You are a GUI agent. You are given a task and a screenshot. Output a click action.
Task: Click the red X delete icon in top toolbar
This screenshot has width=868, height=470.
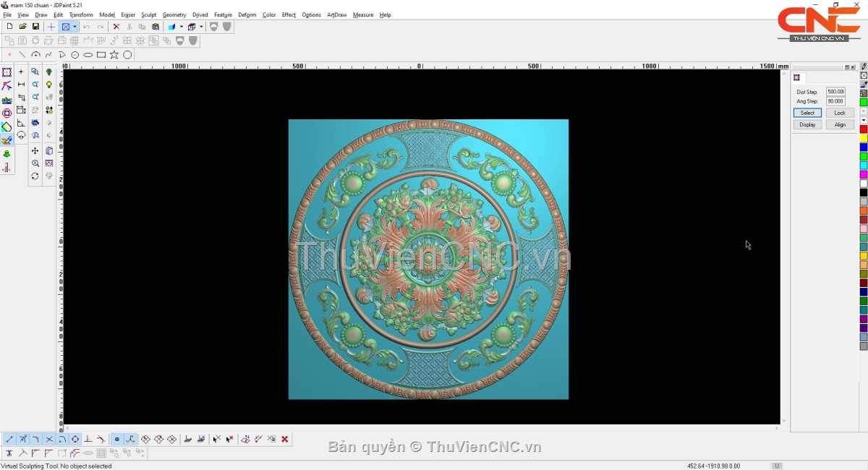[x=116, y=27]
